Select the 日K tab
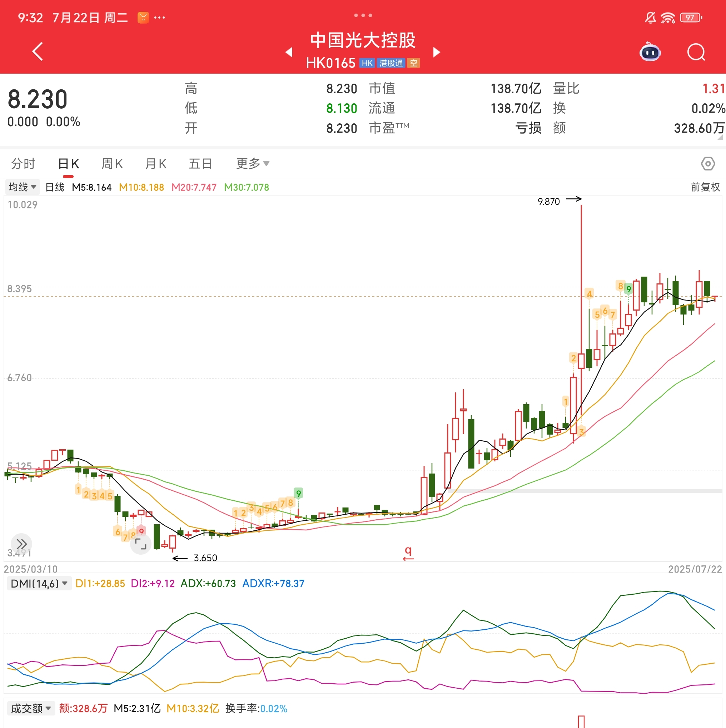 point(68,164)
